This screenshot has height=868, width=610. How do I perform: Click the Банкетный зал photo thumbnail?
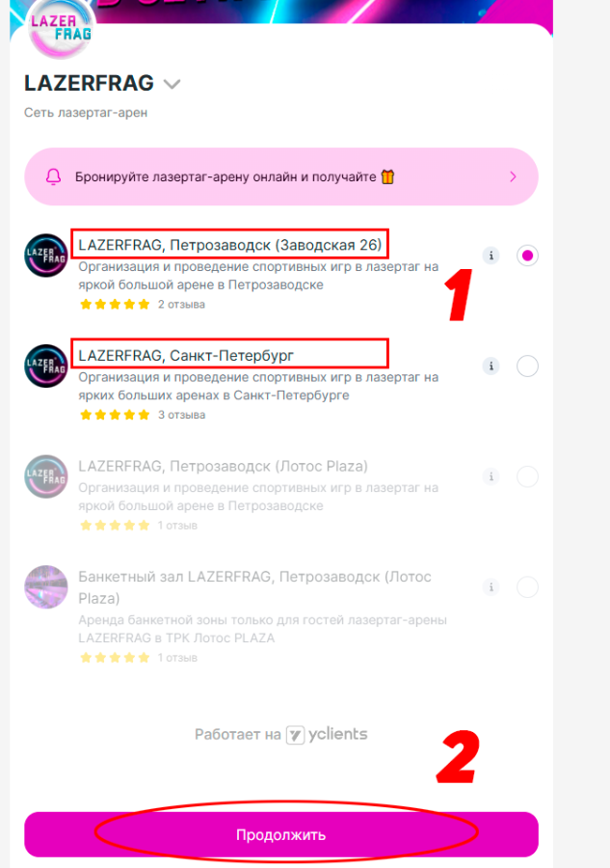[46, 586]
